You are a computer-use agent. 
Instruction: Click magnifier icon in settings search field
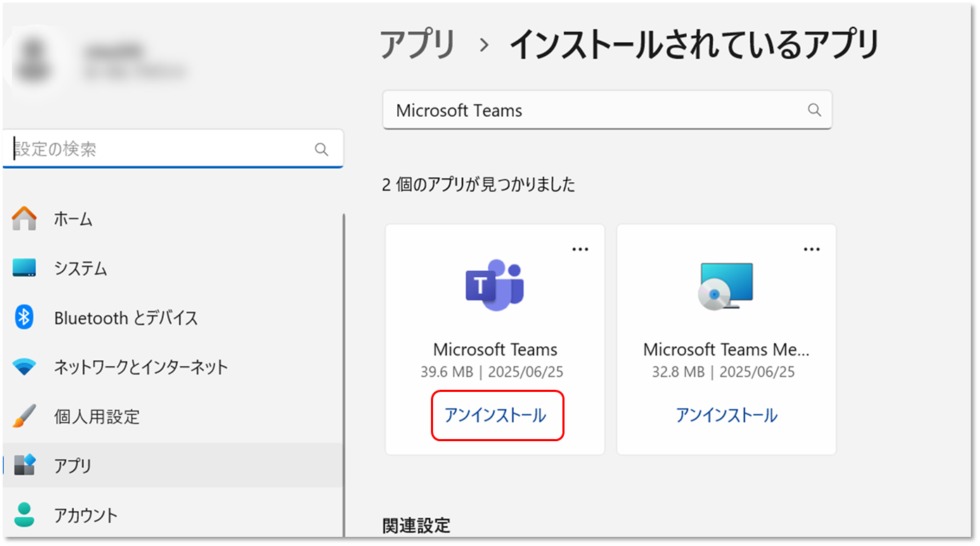(x=321, y=149)
